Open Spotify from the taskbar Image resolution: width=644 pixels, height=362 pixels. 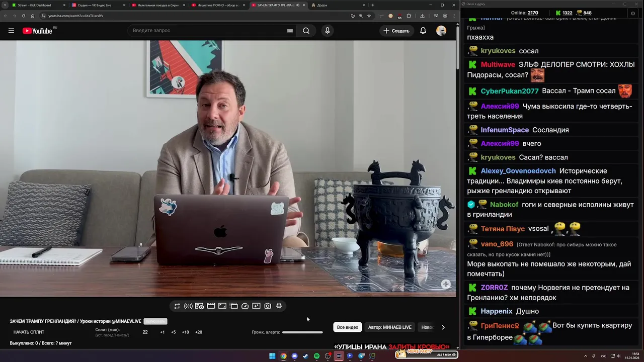click(316, 356)
